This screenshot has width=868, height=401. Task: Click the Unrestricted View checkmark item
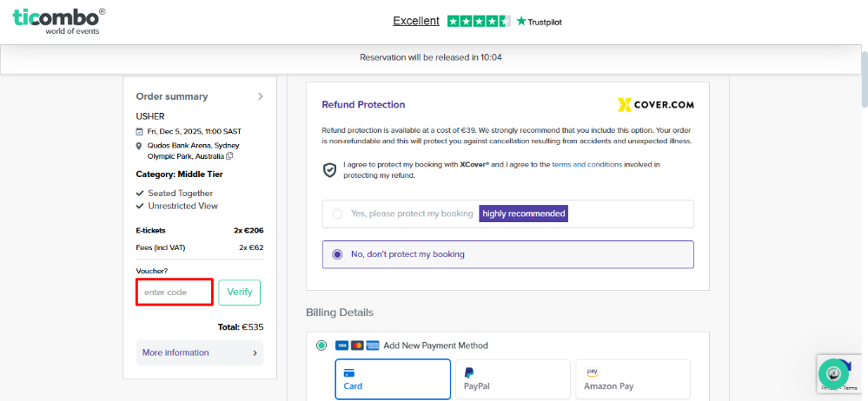(x=177, y=206)
